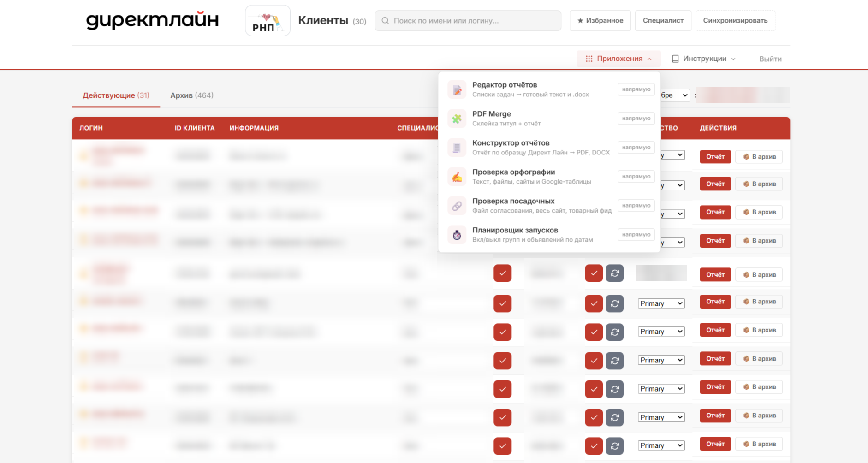Toggle left checkbox in first Primary dropdown row

pos(502,303)
